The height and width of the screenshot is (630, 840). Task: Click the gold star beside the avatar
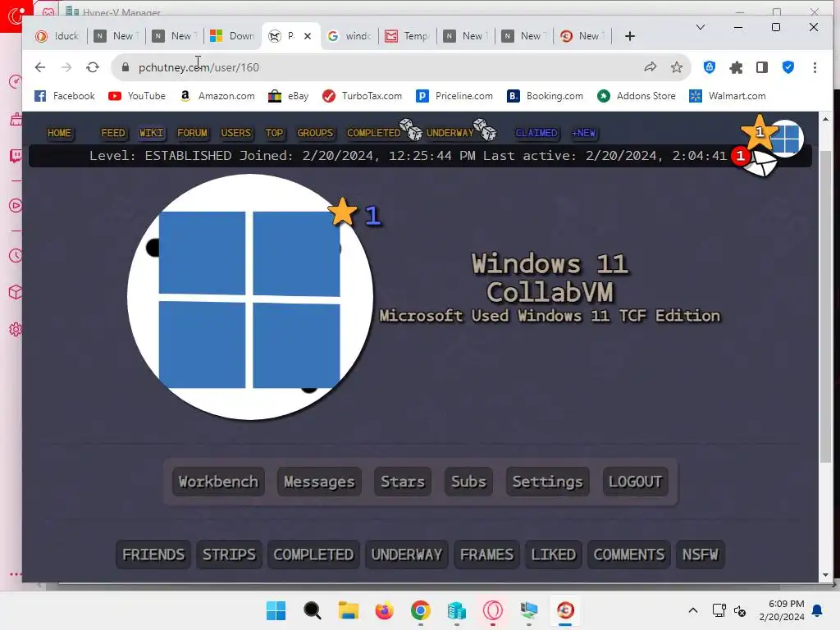coord(343,212)
